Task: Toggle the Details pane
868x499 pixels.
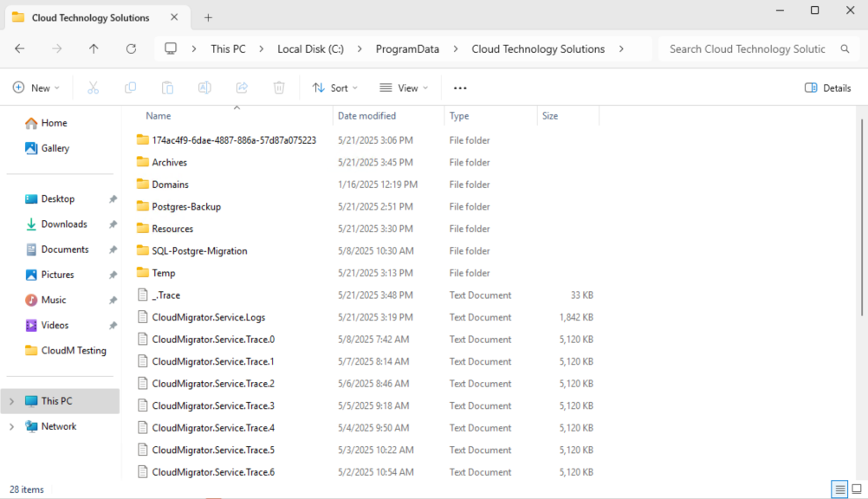Action: [827, 87]
